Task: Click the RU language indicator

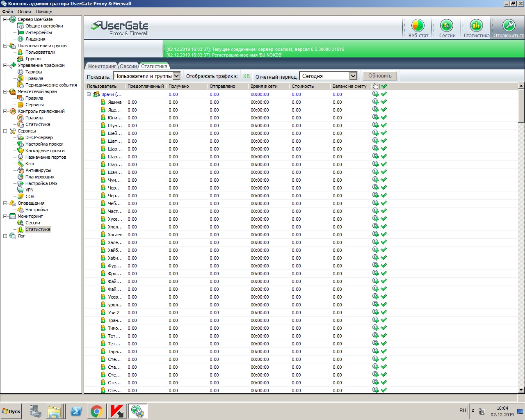Action: pyautogui.click(x=463, y=411)
